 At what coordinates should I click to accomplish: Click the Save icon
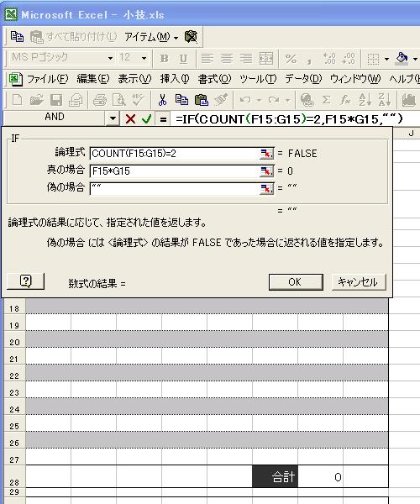point(56,100)
